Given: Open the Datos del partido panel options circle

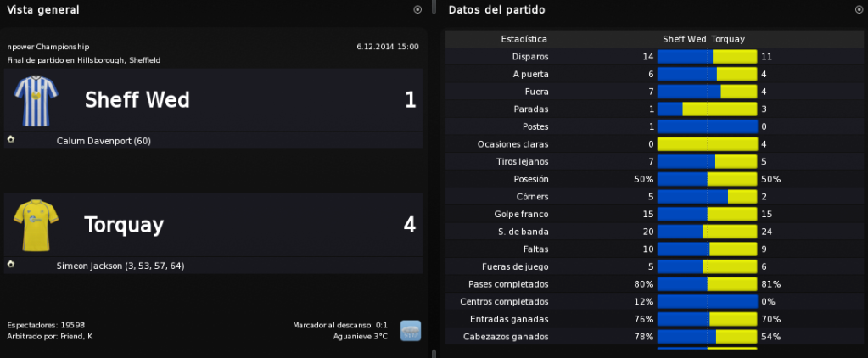Looking at the screenshot, I should pos(859,9).
